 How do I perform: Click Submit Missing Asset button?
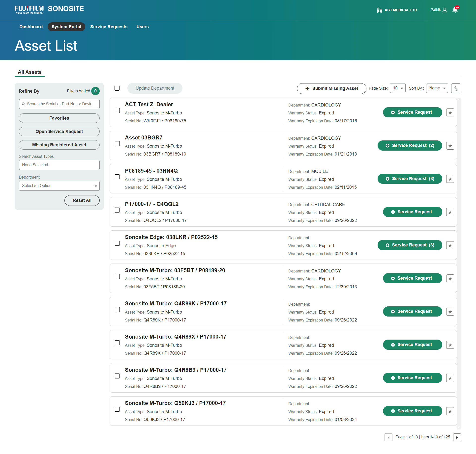point(331,88)
